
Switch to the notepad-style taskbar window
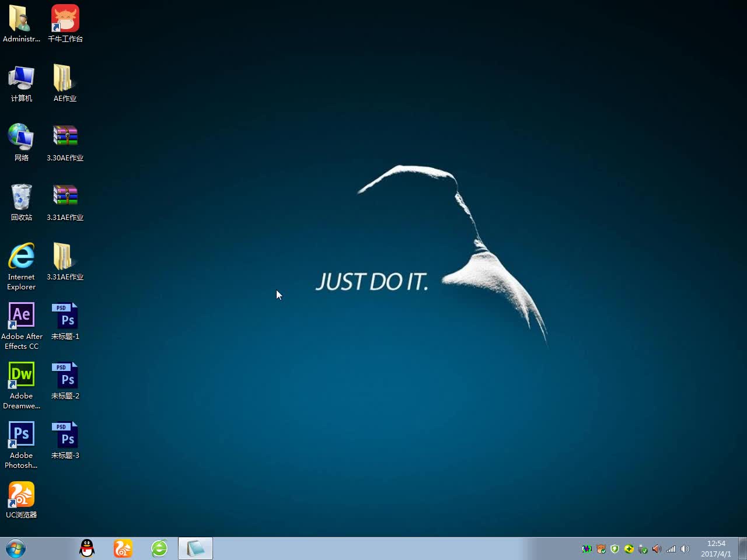[196, 548]
